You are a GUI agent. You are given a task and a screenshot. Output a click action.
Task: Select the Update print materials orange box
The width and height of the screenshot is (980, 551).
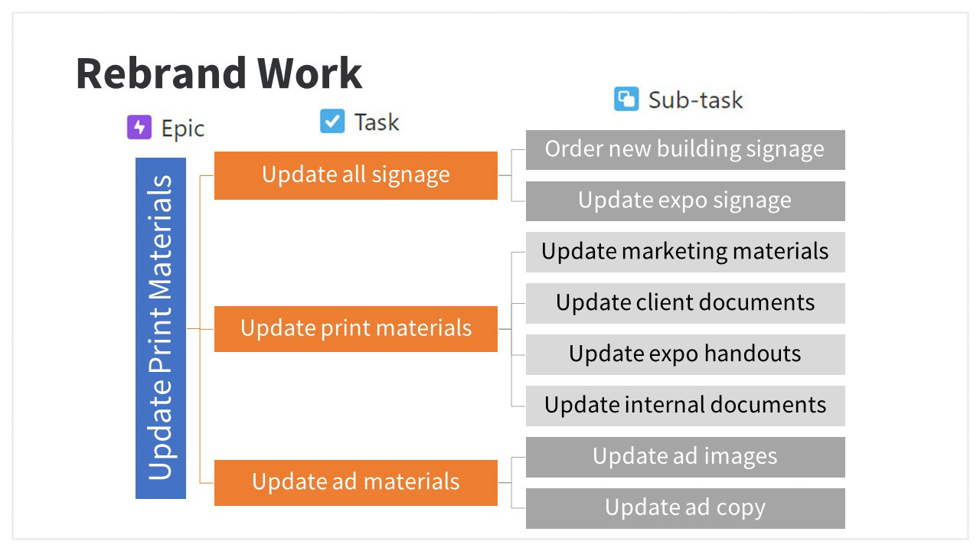[356, 329]
